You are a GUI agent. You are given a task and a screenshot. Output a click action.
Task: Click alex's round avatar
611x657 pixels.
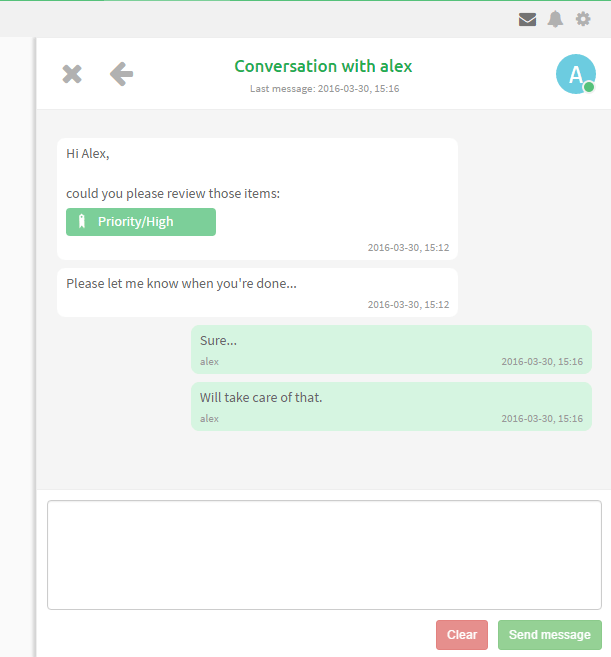[x=575, y=74]
